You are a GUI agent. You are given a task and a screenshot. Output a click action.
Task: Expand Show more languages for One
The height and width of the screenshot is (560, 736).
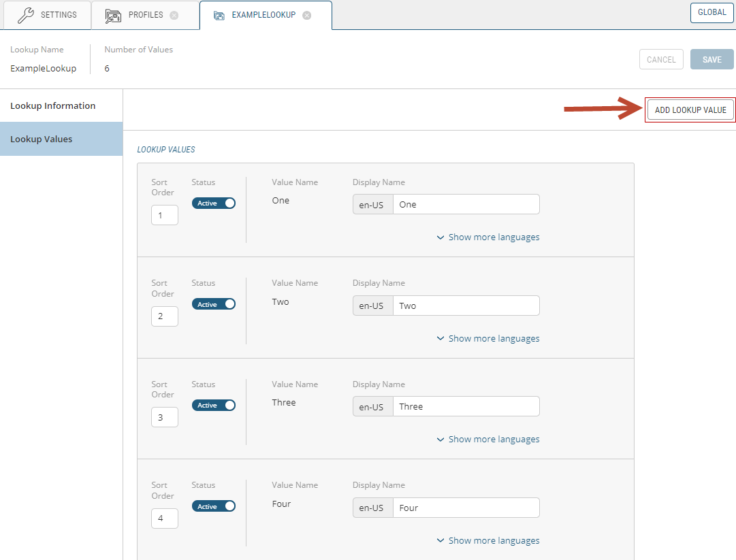tap(488, 237)
